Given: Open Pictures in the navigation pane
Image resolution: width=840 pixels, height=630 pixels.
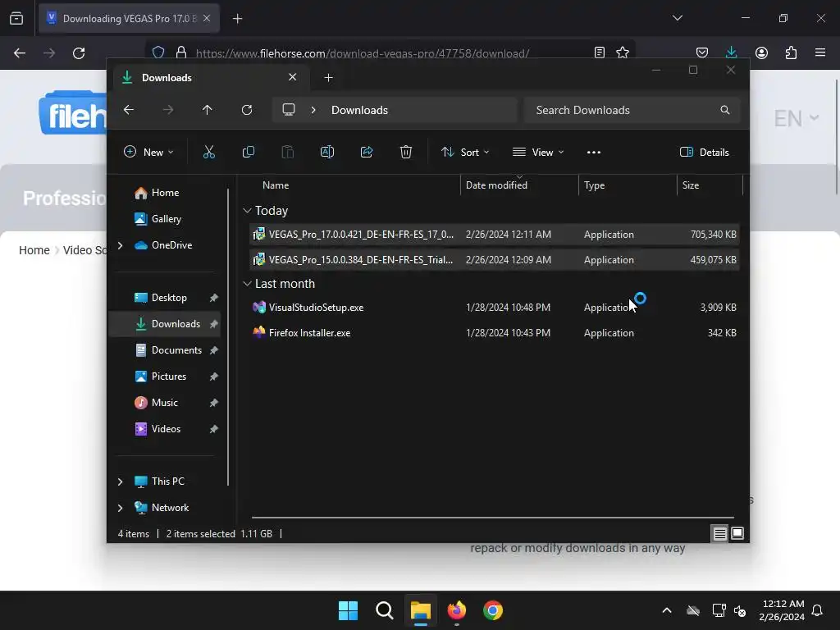Looking at the screenshot, I should [169, 376].
